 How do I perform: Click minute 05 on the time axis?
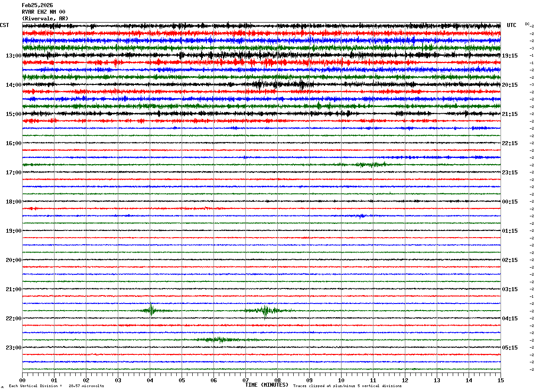point(182,380)
